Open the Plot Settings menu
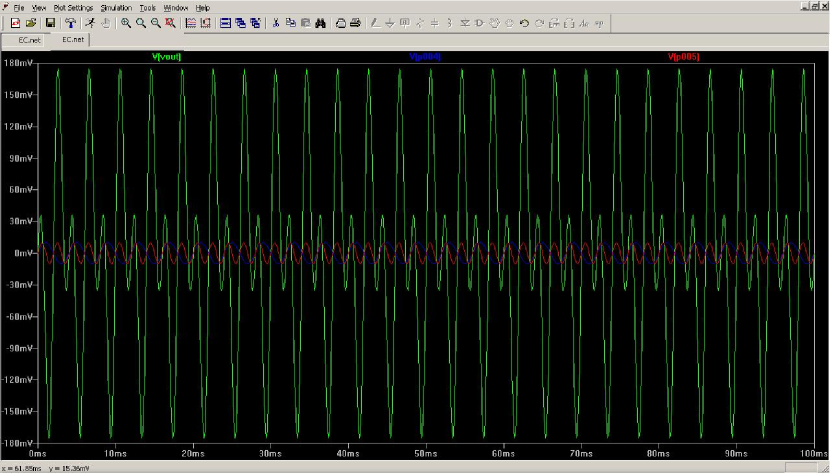Image resolution: width=830 pixels, height=473 pixels. (73, 7)
